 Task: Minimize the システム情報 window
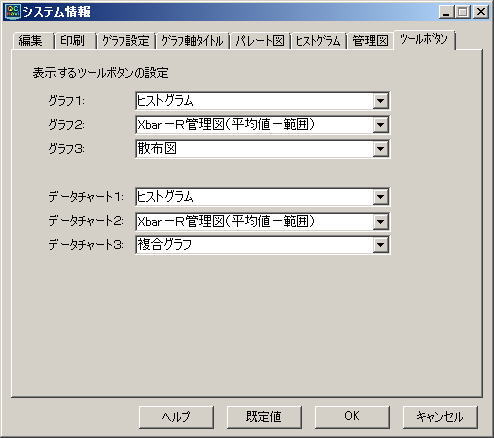pos(447,12)
